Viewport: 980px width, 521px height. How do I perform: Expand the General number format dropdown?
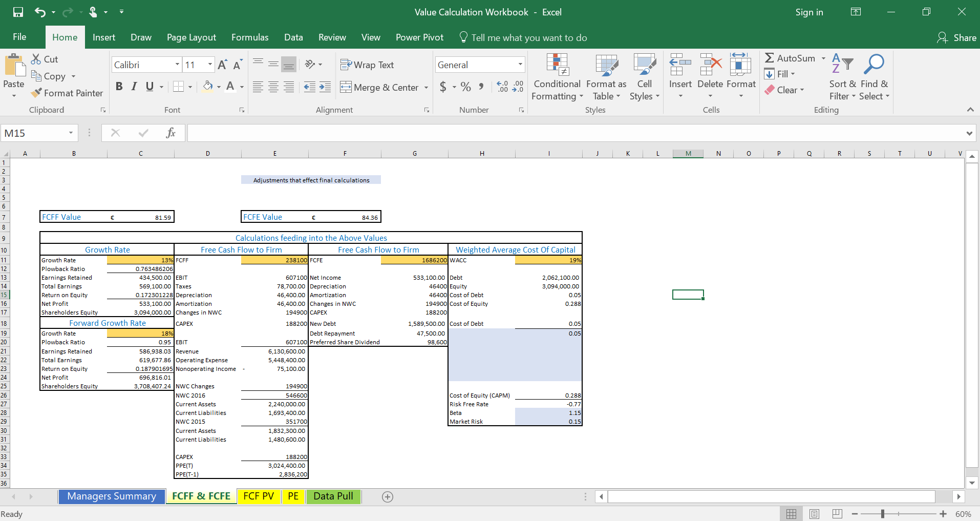click(x=520, y=65)
